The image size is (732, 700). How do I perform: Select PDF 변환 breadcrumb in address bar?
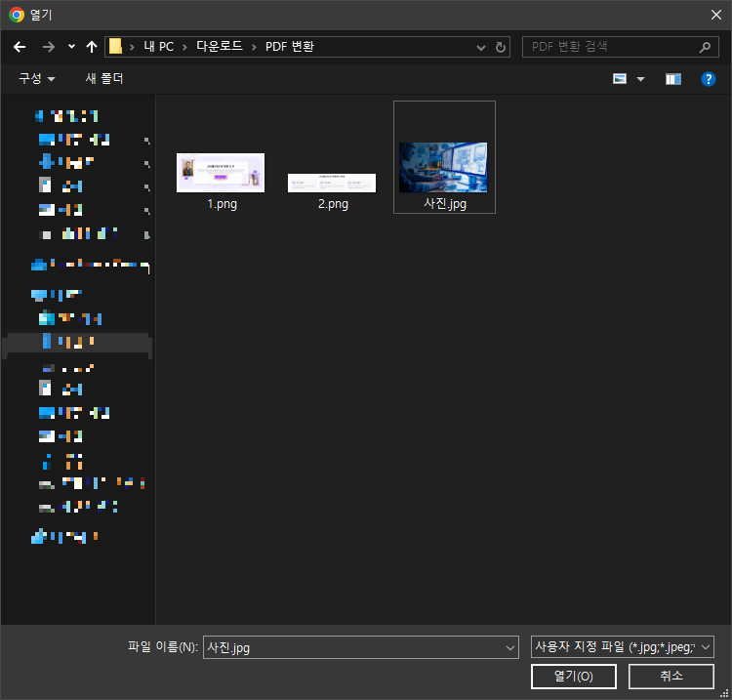(290, 47)
